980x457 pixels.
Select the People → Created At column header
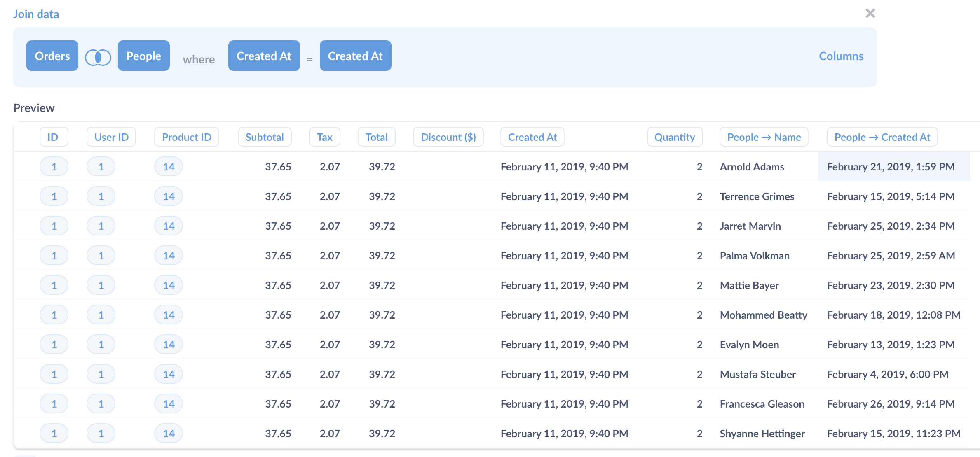[882, 137]
